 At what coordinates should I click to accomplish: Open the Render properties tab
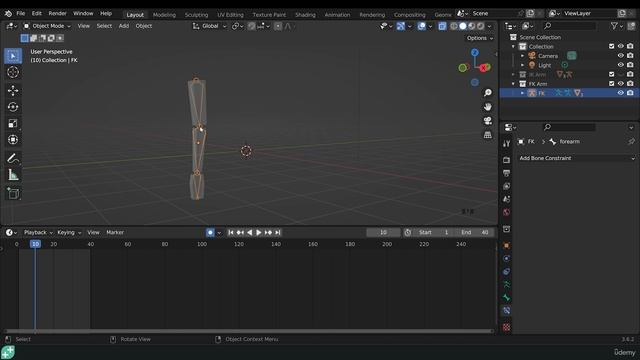(x=507, y=160)
